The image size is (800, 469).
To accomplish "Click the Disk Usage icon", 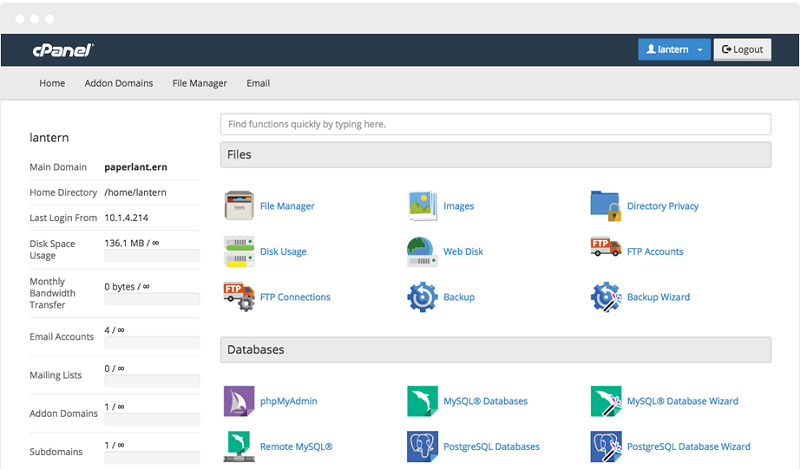I will point(239,251).
